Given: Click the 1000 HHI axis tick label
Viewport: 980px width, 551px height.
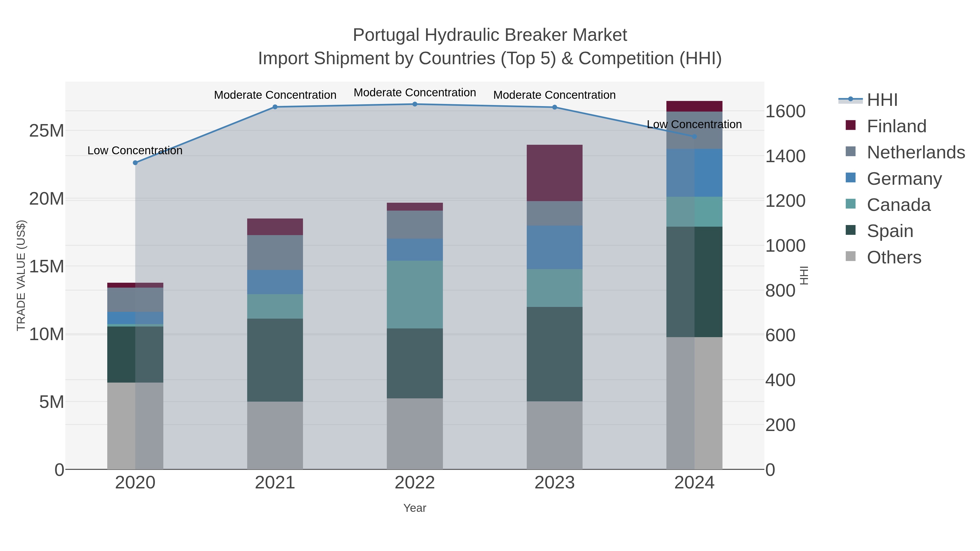Looking at the screenshot, I should (x=786, y=246).
